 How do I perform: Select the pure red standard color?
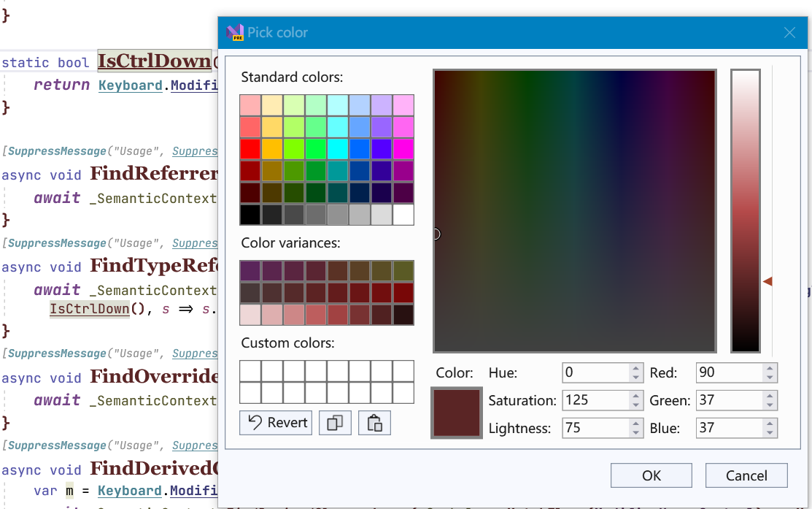point(250,148)
